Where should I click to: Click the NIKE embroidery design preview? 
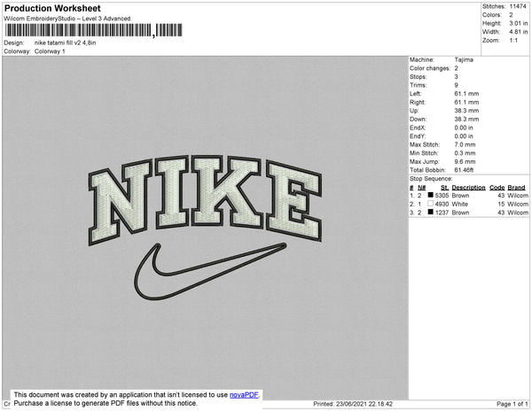click(x=206, y=228)
